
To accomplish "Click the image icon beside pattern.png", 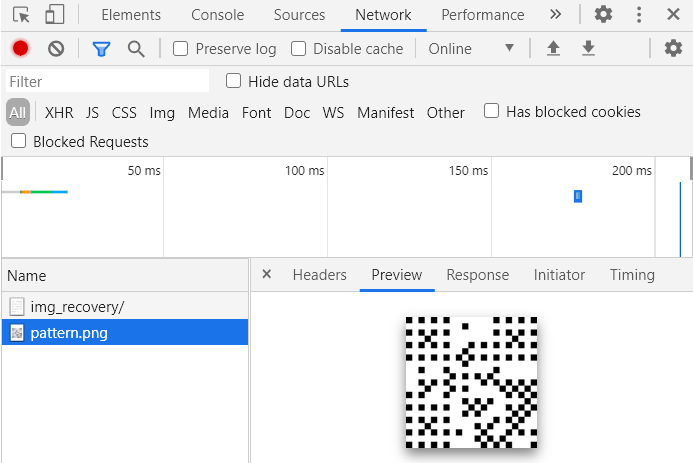I will (17, 332).
